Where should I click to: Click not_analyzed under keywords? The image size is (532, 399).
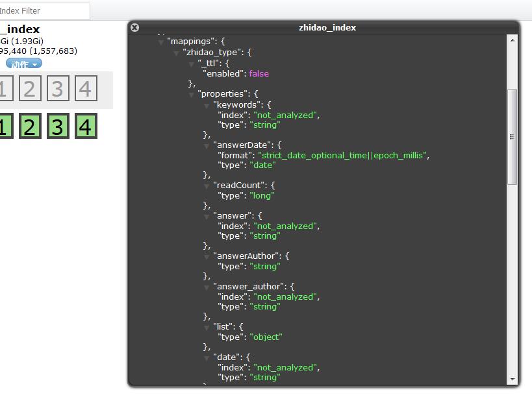click(285, 115)
